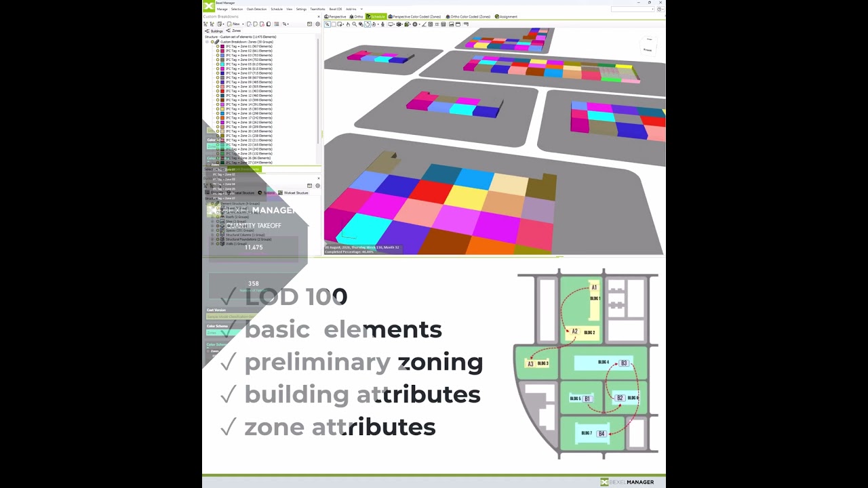Open Ortho Color Coded (Zones) tab
Image resolution: width=868 pixels, height=488 pixels.
click(468, 16)
